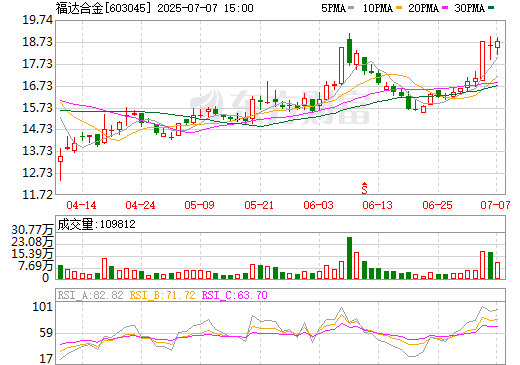Click the 成交量:109812 volume label
This screenshot has height=365, width=520.
coord(97,224)
